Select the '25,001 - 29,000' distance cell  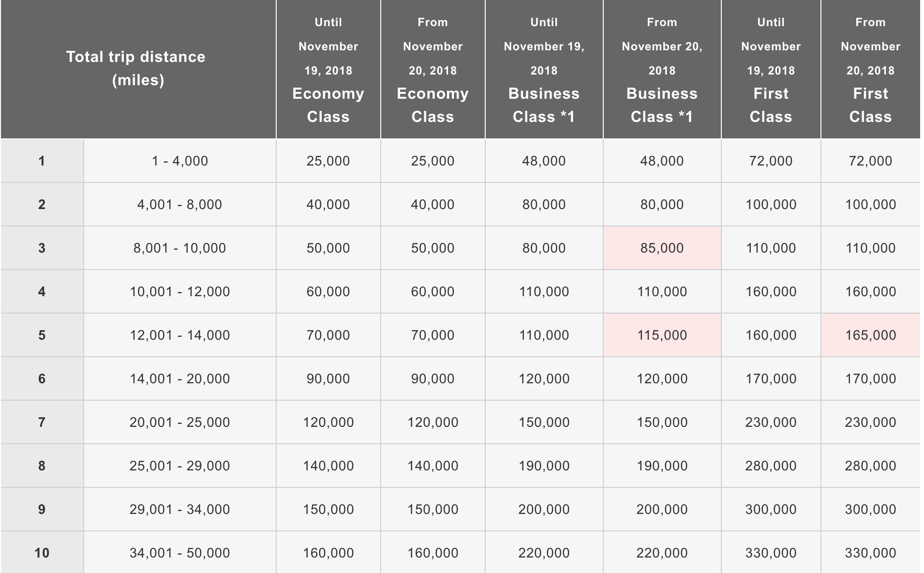tap(179, 466)
